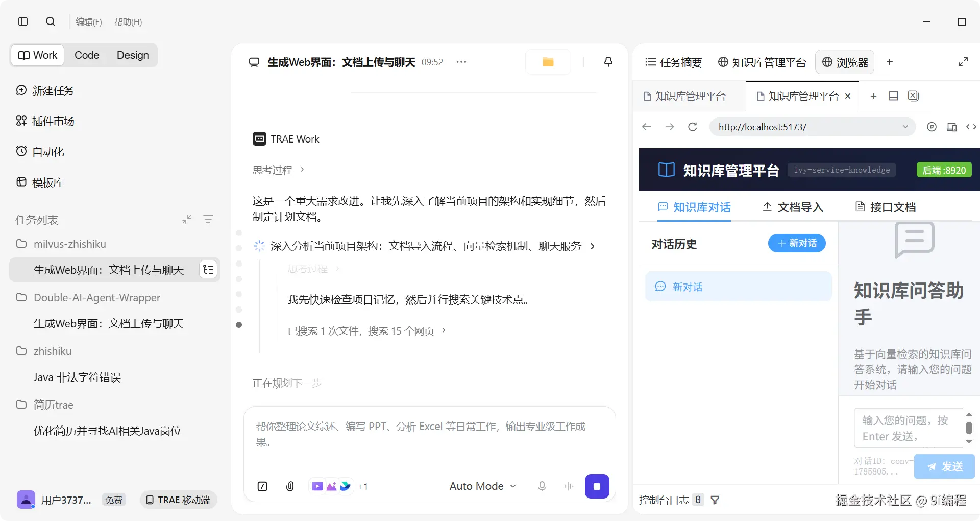Screen dimensions: 980x521
Task: Open task list filter icon
Action: tap(208, 219)
